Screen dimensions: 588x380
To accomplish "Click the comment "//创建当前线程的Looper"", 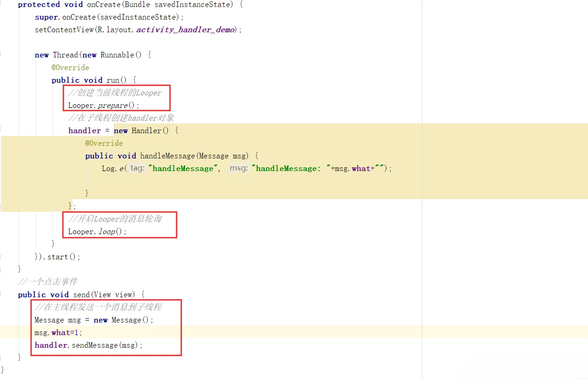I will click(115, 93).
